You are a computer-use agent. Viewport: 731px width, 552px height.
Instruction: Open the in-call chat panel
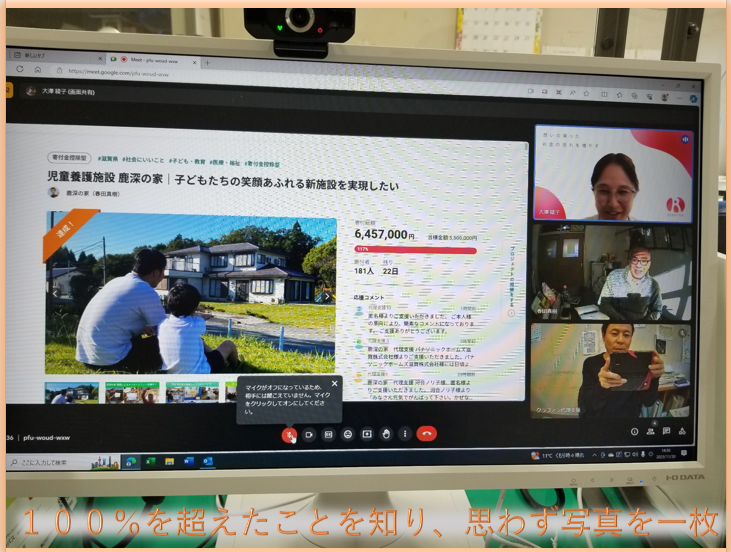coord(666,432)
